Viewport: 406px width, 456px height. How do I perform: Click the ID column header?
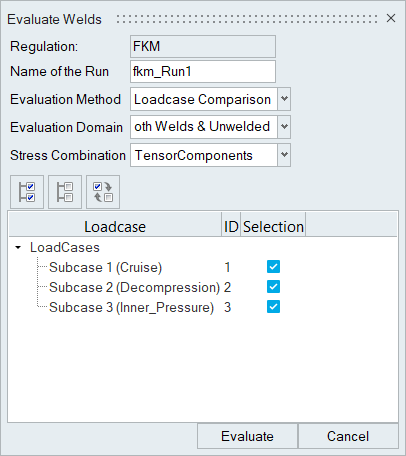click(x=231, y=227)
